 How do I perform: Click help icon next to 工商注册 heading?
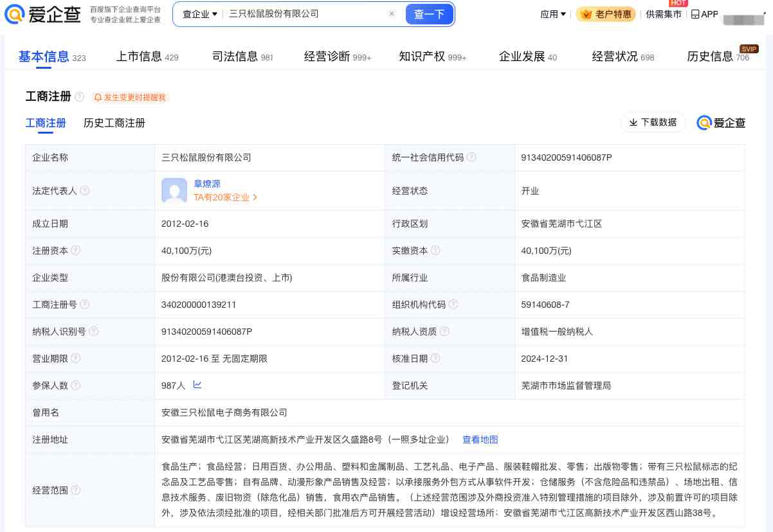(79, 97)
